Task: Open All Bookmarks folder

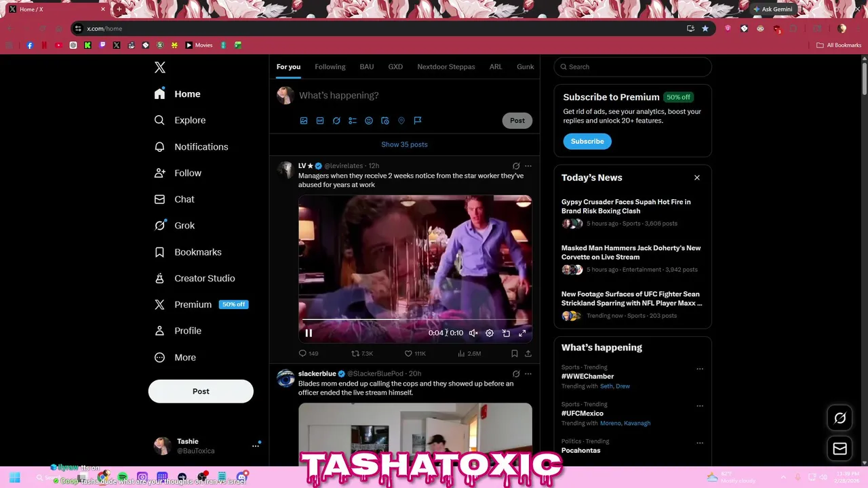Action: pyautogui.click(x=839, y=45)
